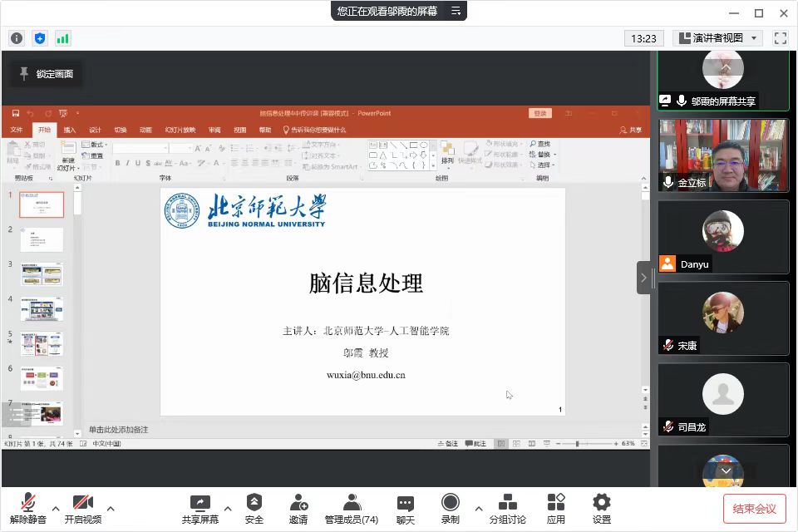Open the meeting 安全 security options

tap(254, 505)
